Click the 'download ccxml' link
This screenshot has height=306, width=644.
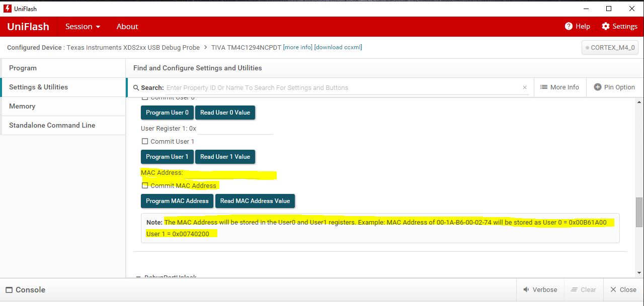pyautogui.click(x=338, y=47)
